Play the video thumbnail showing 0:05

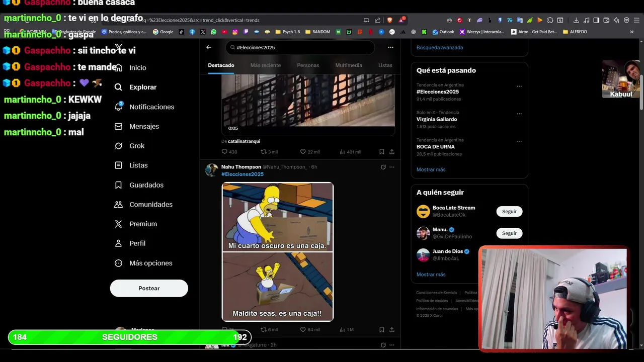click(x=308, y=105)
